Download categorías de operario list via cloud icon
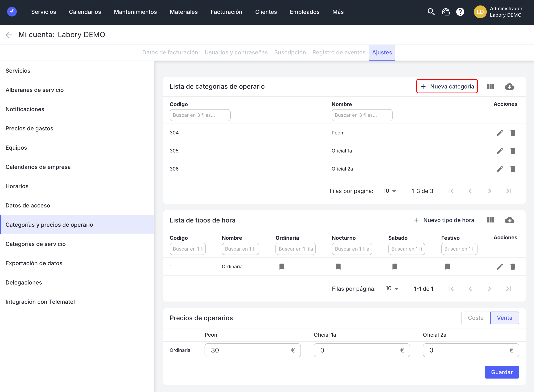The height and width of the screenshot is (392, 534). (509, 87)
